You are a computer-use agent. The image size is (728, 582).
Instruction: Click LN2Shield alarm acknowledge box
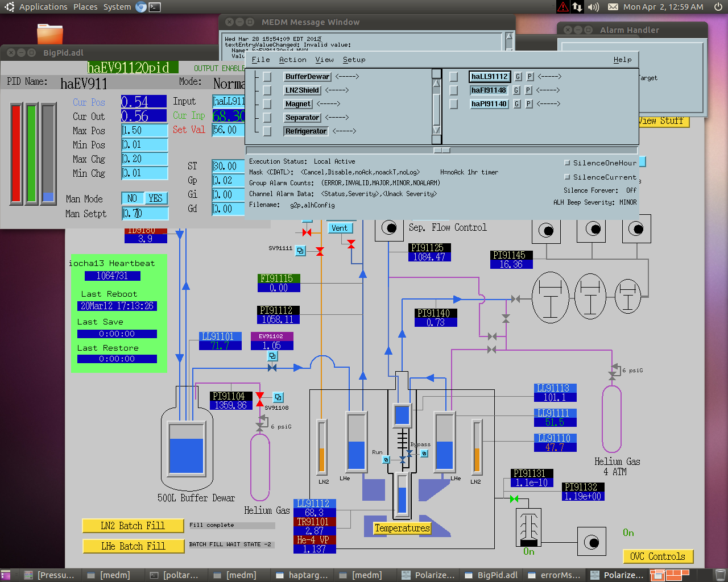tap(267, 90)
